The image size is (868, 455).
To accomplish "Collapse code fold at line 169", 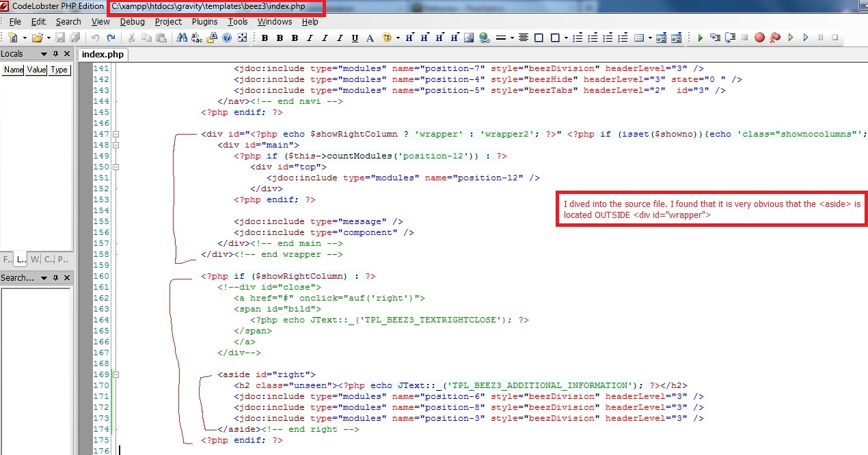I will pyautogui.click(x=116, y=374).
